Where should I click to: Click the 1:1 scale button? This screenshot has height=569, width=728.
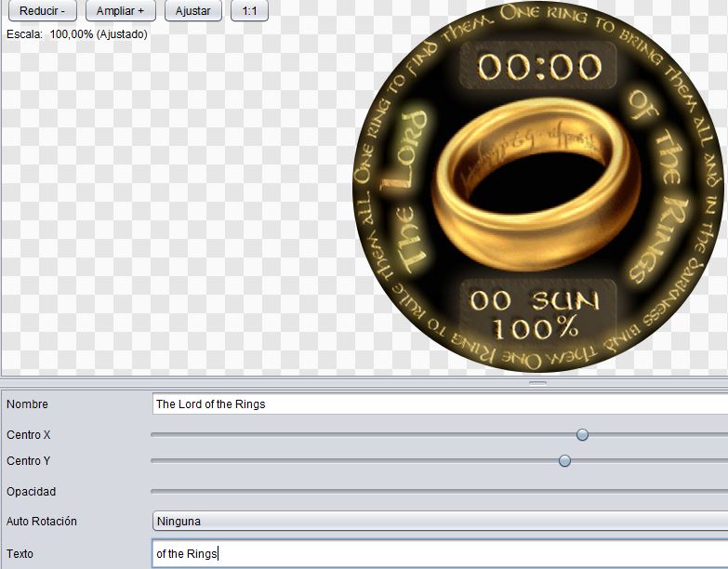(x=249, y=10)
